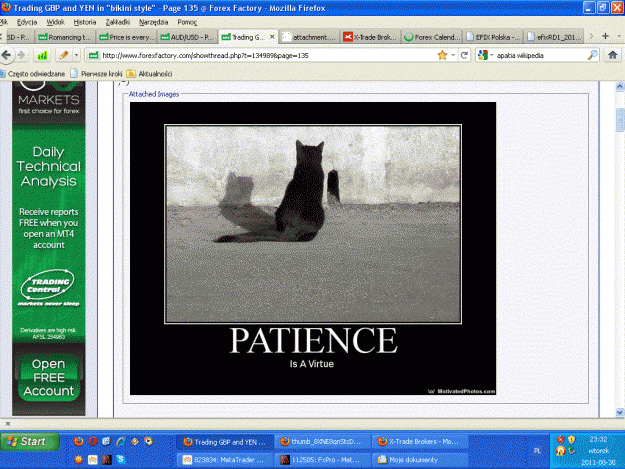This screenshot has width=625, height=469.
Task: Launch Skype from quick launch
Action: 120,459
